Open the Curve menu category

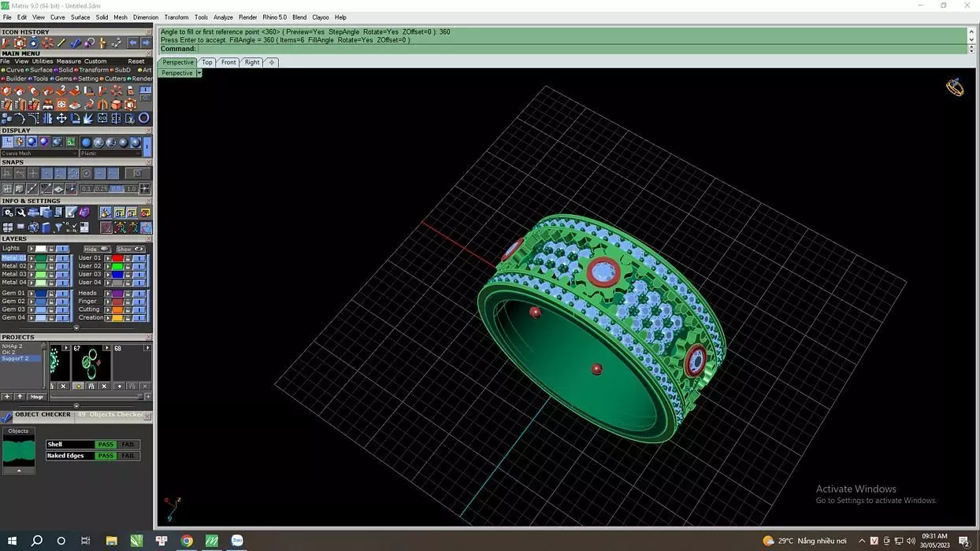(14, 70)
